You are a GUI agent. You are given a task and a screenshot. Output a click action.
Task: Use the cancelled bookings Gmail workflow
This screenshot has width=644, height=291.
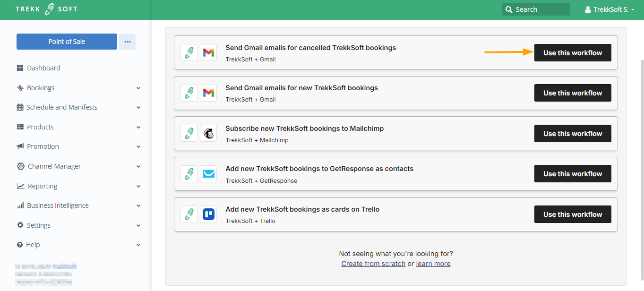pyautogui.click(x=572, y=53)
